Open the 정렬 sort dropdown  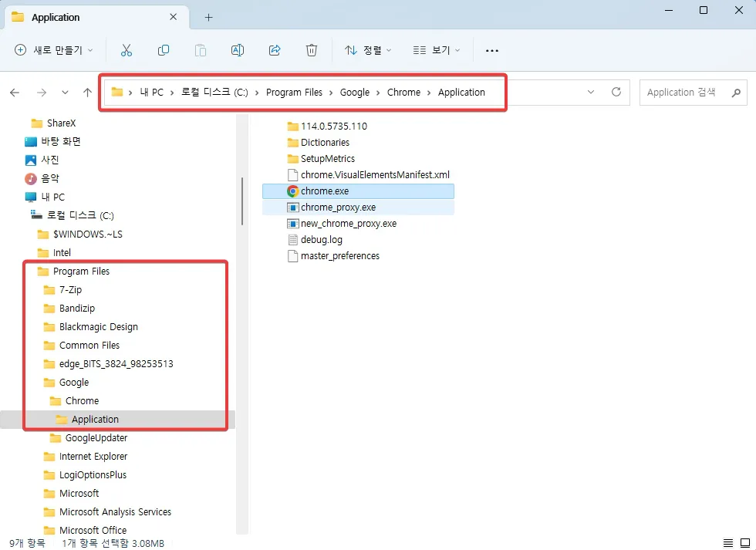(x=368, y=50)
